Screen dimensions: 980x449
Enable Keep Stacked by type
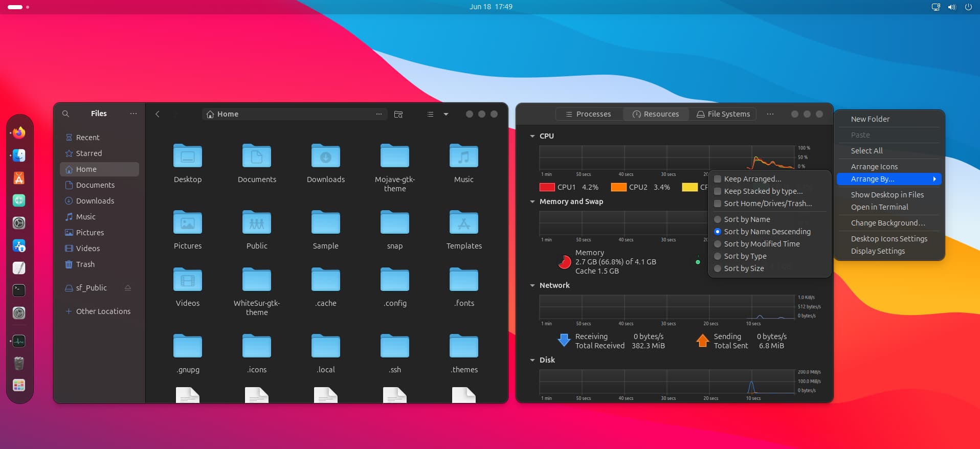[x=718, y=191]
